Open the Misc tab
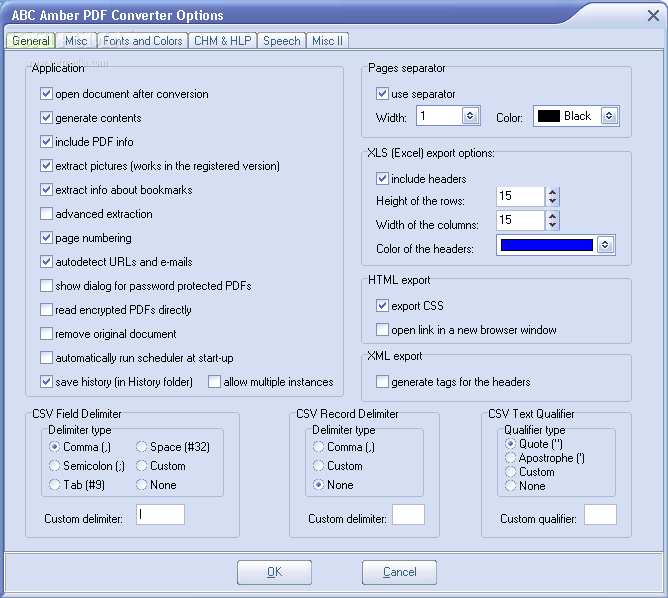Screen dimensions: 668x598 coord(76,41)
